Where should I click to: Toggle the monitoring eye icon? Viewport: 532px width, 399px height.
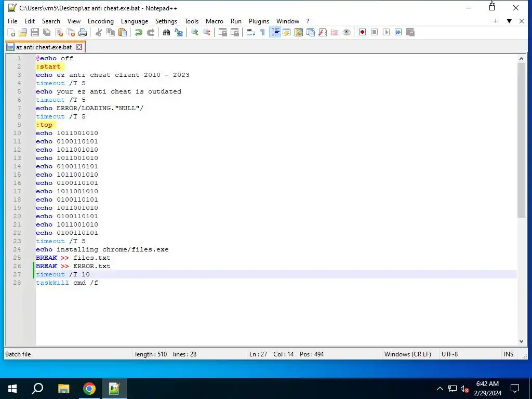[347, 32]
